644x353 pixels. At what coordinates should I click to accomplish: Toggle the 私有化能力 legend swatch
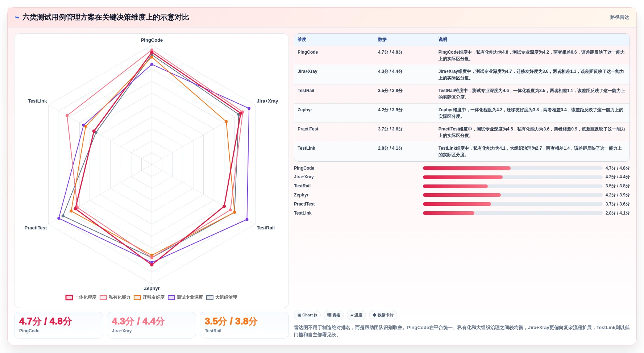pyautogui.click(x=103, y=298)
